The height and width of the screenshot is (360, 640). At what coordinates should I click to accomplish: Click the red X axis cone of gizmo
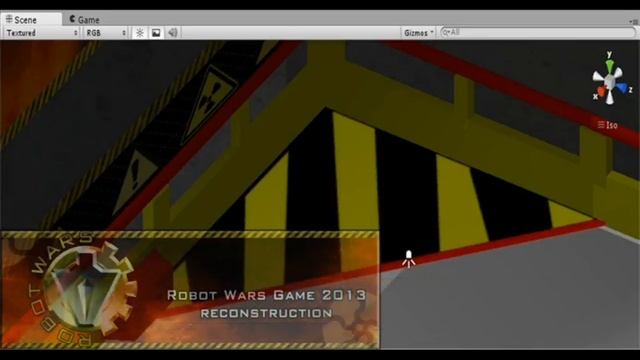click(x=601, y=90)
